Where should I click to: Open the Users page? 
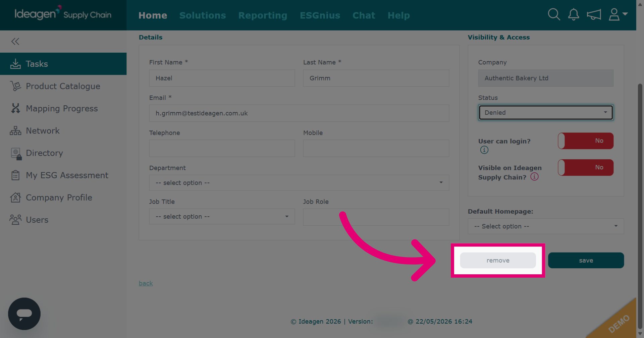coord(63,220)
